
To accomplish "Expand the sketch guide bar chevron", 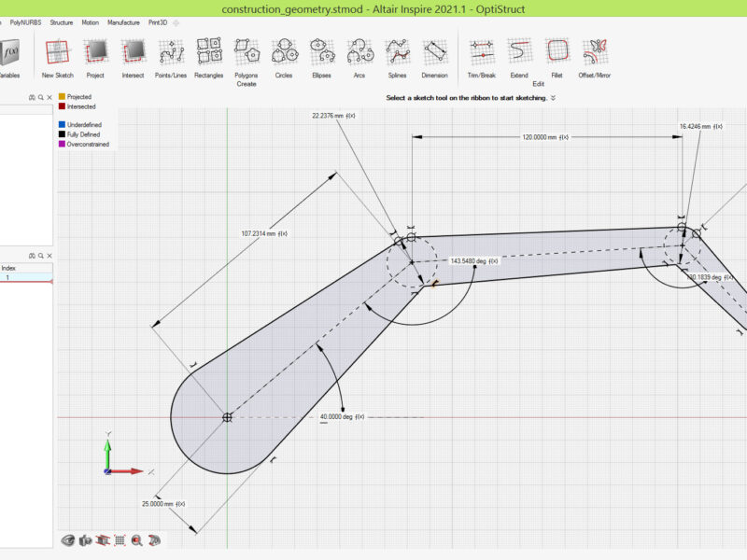I will point(553,98).
